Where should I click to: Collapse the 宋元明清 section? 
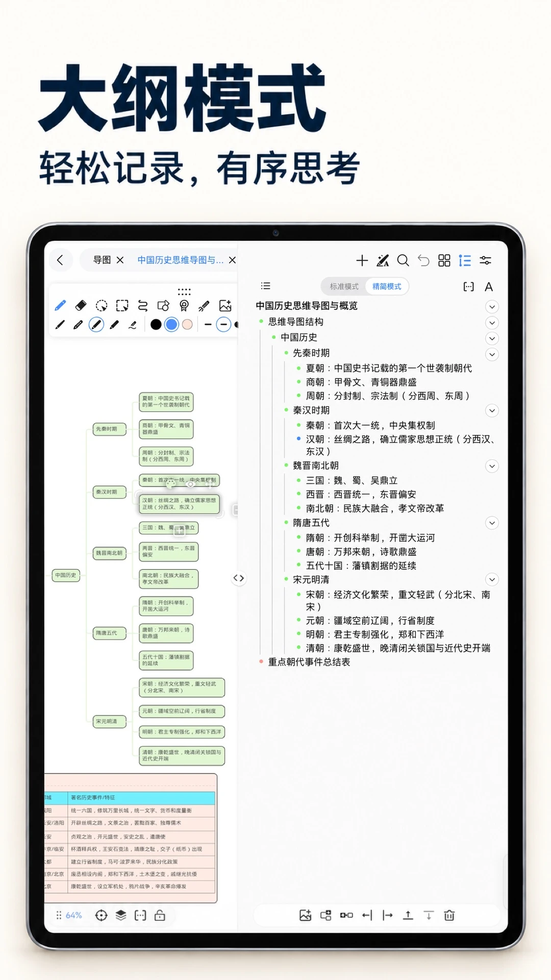(492, 579)
